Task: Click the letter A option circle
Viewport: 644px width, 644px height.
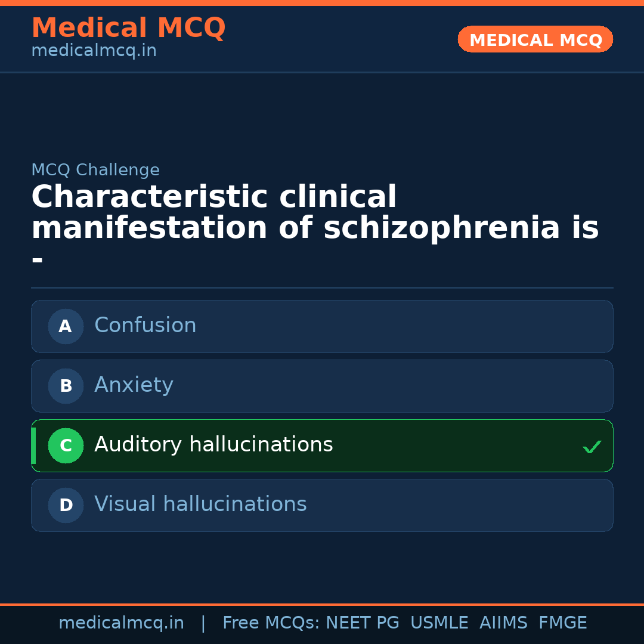Action: point(66,326)
